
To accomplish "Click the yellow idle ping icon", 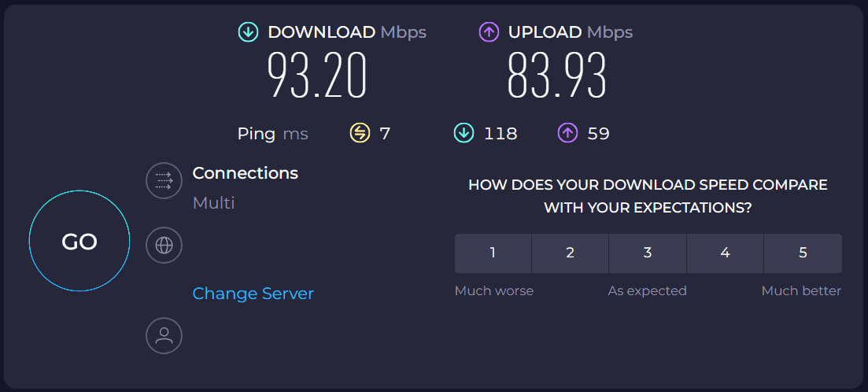I will 360,134.
